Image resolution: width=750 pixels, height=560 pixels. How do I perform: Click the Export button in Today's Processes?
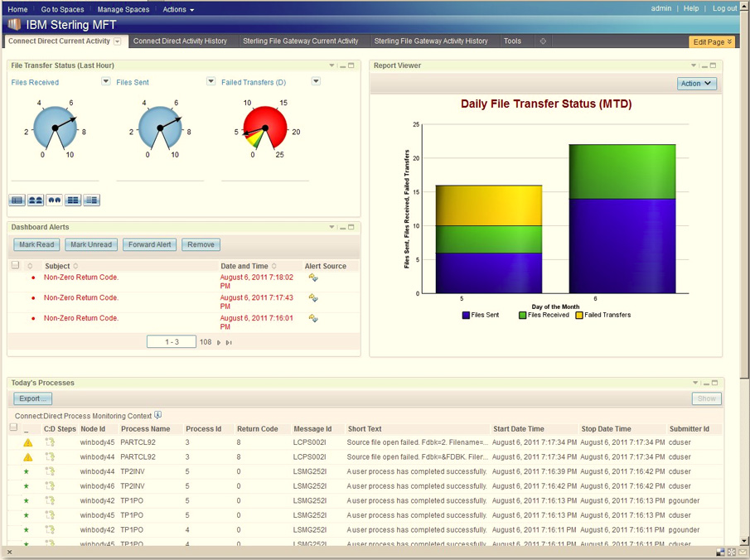(x=33, y=398)
